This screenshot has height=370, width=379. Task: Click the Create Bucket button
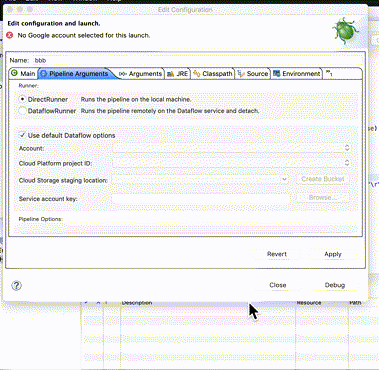click(x=322, y=179)
